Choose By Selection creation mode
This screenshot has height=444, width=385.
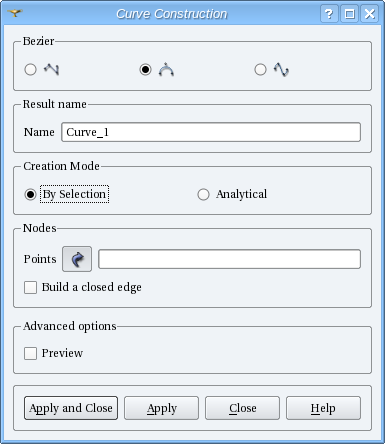pyautogui.click(x=30, y=194)
